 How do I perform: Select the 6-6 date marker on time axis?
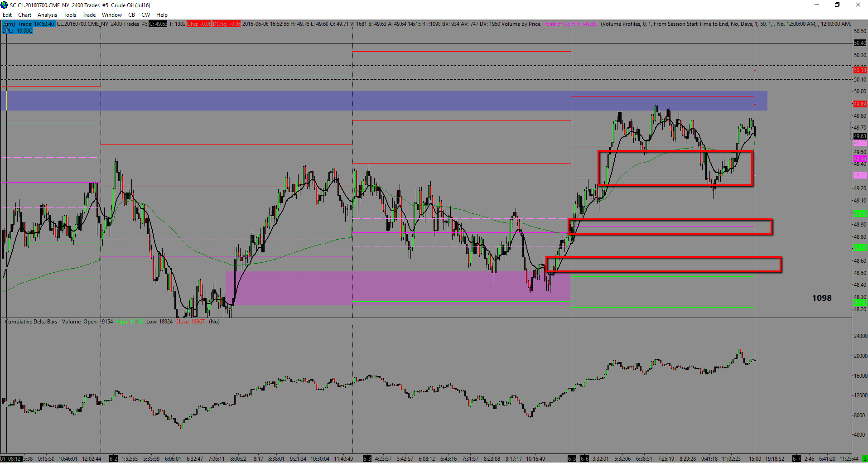tap(584, 459)
